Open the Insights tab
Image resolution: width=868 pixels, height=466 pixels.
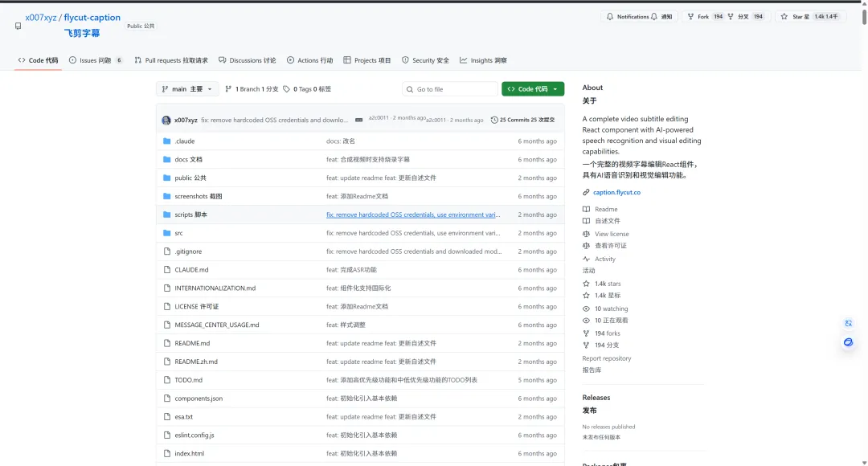483,60
